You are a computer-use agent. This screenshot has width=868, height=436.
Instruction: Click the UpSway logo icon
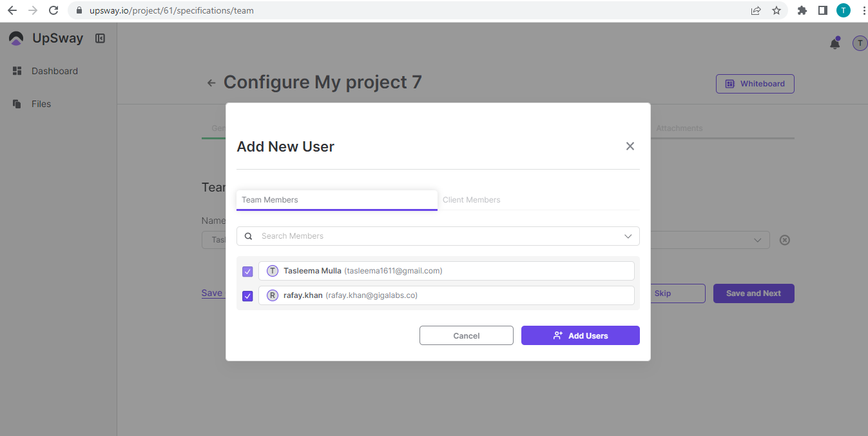[16, 39]
